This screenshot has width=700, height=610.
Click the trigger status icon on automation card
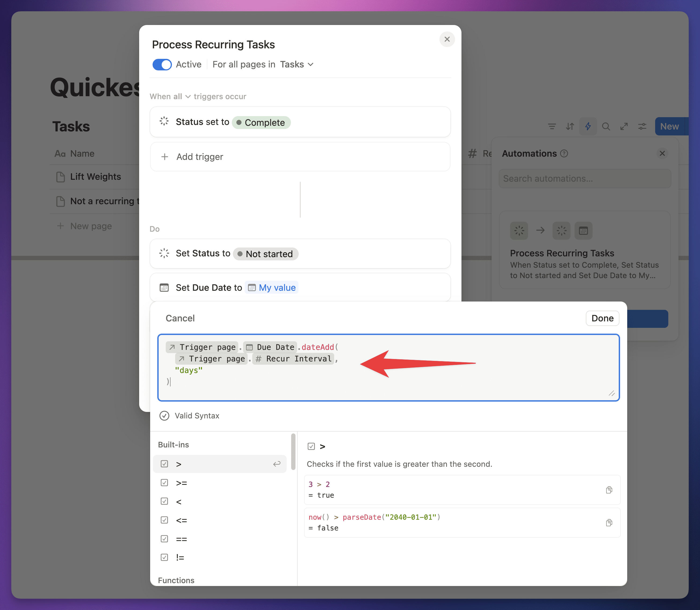tap(519, 231)
